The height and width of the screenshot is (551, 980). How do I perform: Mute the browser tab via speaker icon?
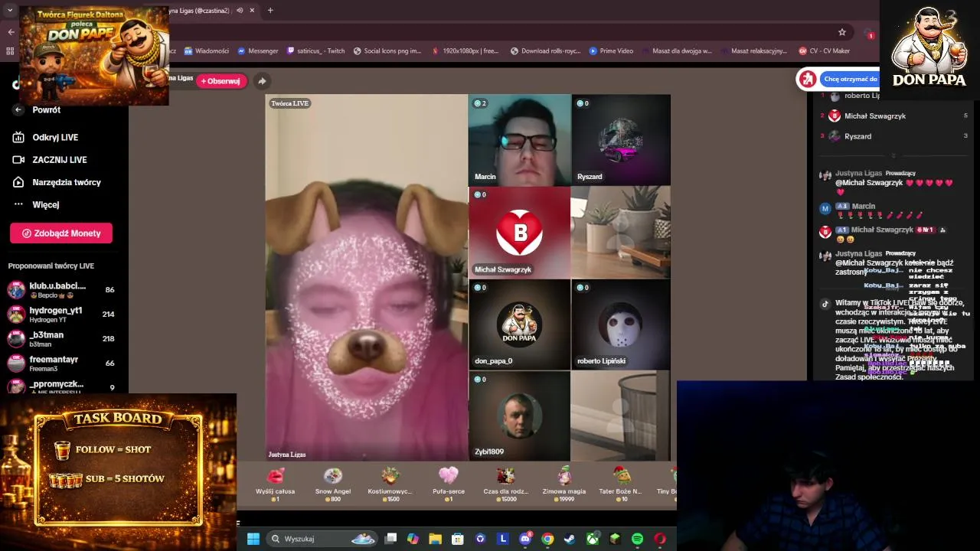(x=240, y=11)
